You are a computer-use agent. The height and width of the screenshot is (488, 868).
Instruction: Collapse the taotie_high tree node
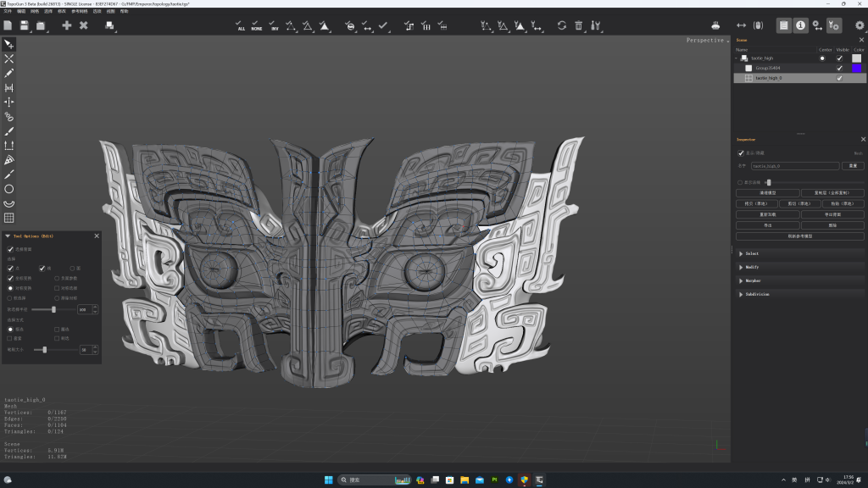click(737, 58)
